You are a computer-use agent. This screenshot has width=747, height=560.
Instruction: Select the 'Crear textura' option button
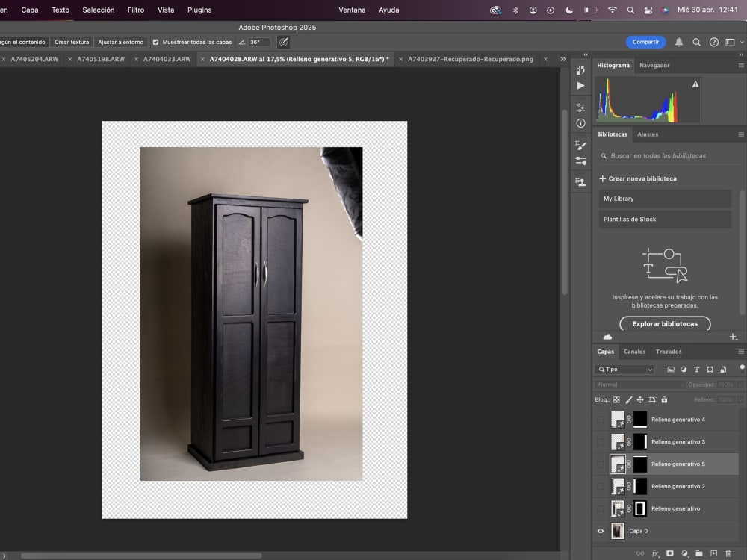[72, 42]
